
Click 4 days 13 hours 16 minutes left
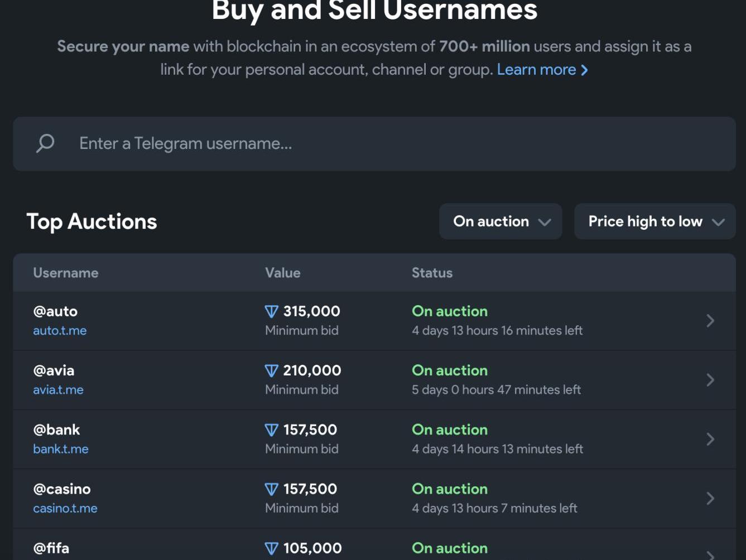[497, 330]
